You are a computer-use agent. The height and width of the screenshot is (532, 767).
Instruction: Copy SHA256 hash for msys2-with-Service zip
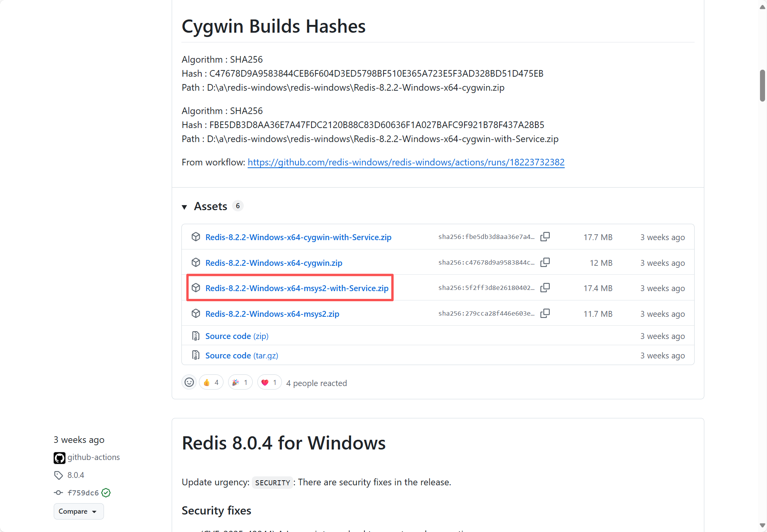click(545, 288)
